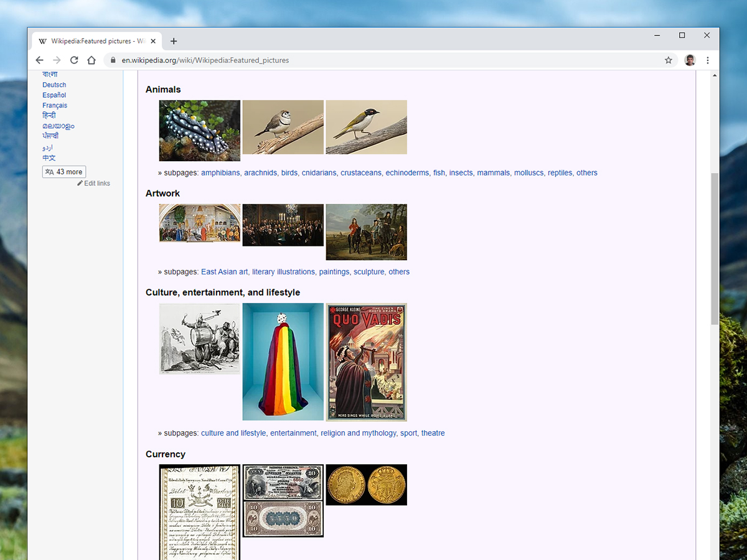Click the back navigation arrow
Screen dimensions: 747x560
coord(39,60)
